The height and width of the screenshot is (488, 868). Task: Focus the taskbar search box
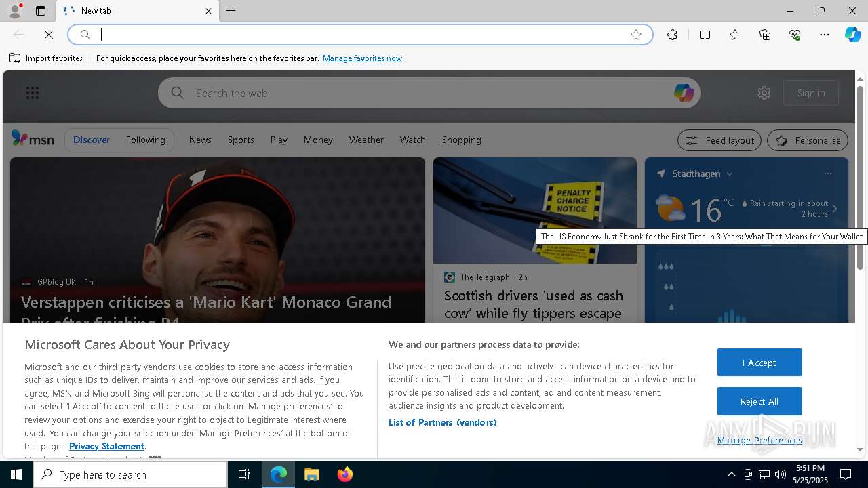[130, 474]
